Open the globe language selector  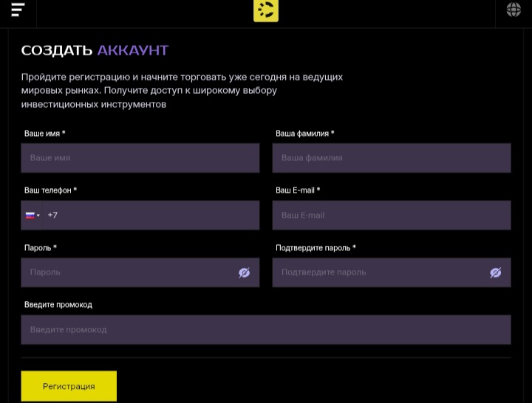[x=514, y=10]
